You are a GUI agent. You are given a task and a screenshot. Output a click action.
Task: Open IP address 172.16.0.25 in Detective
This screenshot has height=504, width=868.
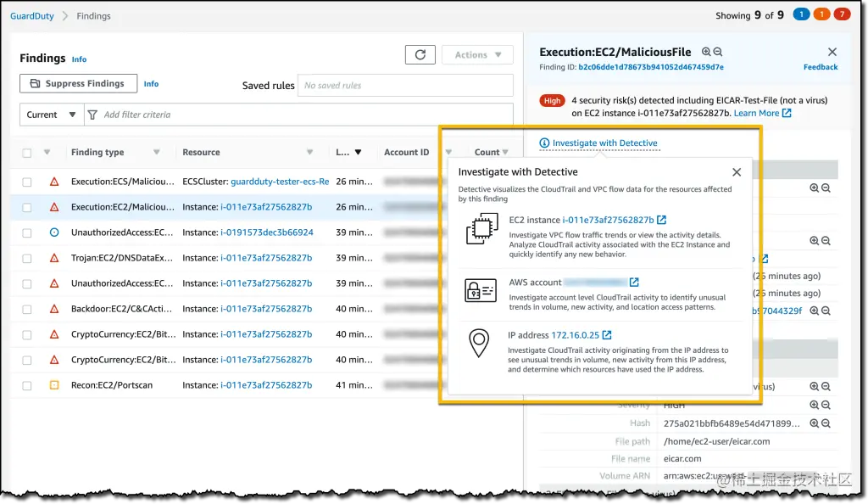[576, 335]
